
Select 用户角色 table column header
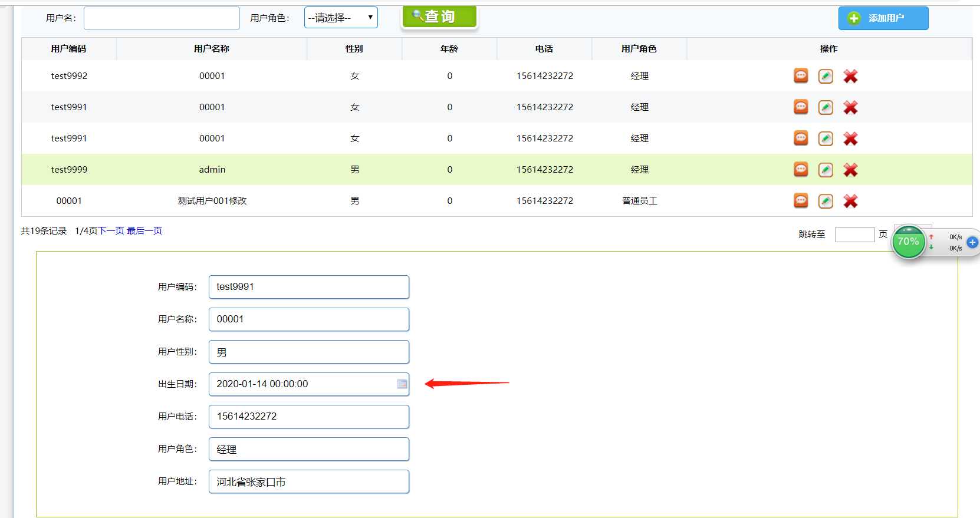click(639, 49)
